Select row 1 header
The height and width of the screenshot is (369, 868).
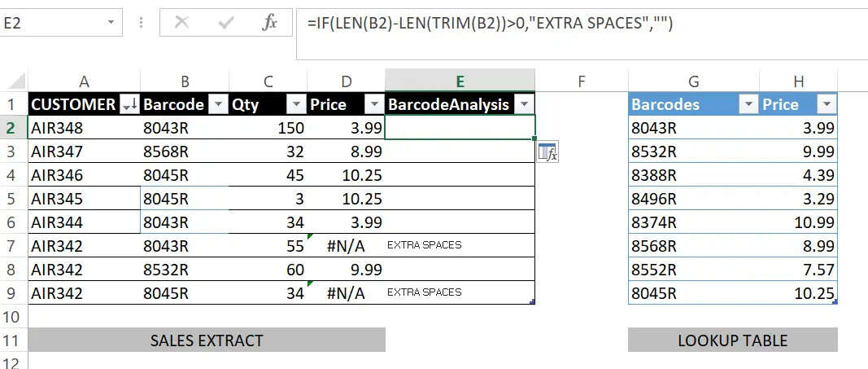click(13, 104)
